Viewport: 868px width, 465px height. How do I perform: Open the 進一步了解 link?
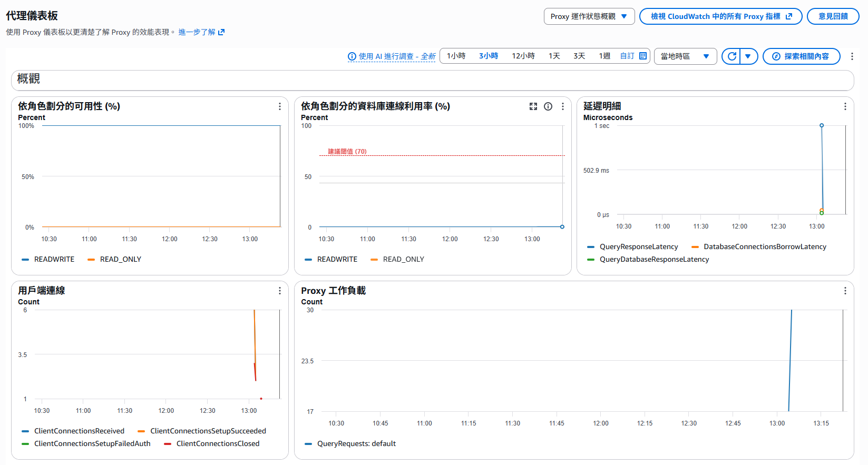click(x=197, y=32)
